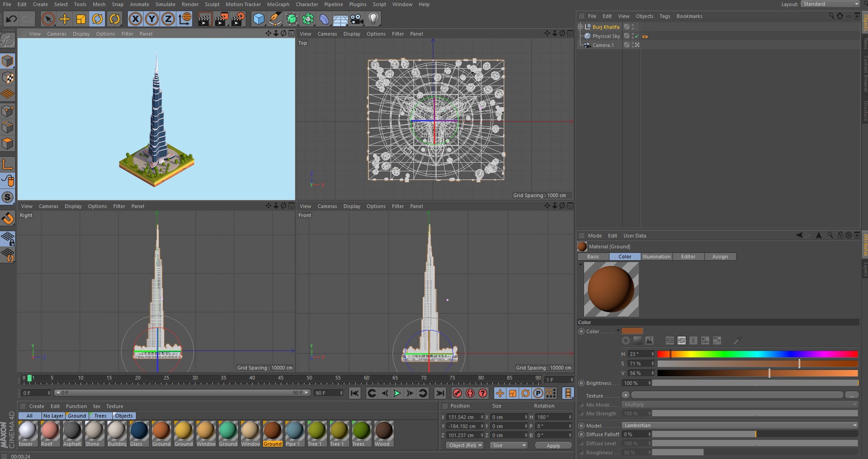The width and height of the screenshot is (868, 459).
Task: Open the Character menu
Action: [x=307, y=4]
